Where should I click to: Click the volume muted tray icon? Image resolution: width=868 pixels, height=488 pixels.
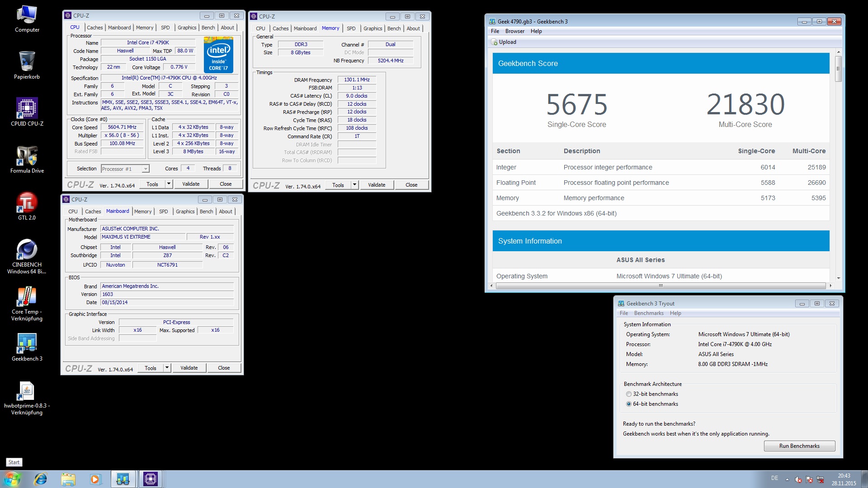798,479
